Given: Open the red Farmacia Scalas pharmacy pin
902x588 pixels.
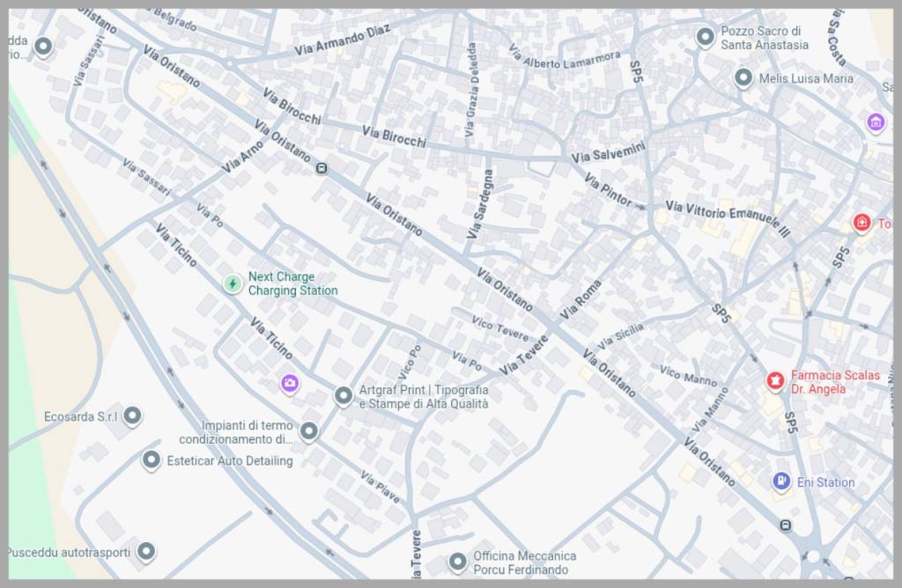Looking at the screenshot, I should pos(774,380).
